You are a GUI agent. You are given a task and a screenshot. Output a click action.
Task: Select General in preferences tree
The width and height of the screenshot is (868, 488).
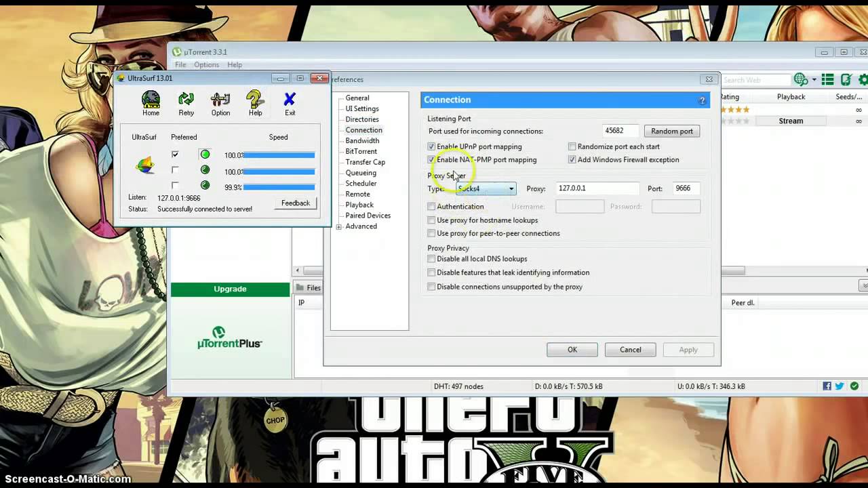click(x=357, y=98)
